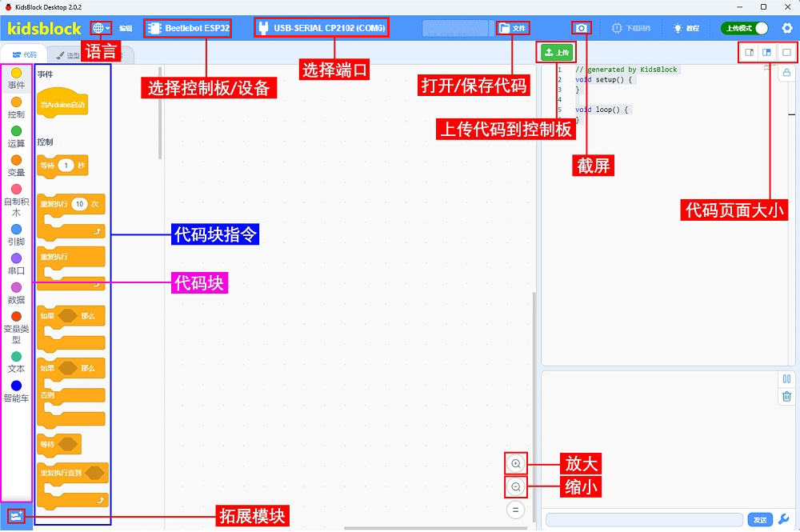The image size is (800, 532).
Task: Open USB-SERIAL CP2102 port selector
Action: [322, 28]
